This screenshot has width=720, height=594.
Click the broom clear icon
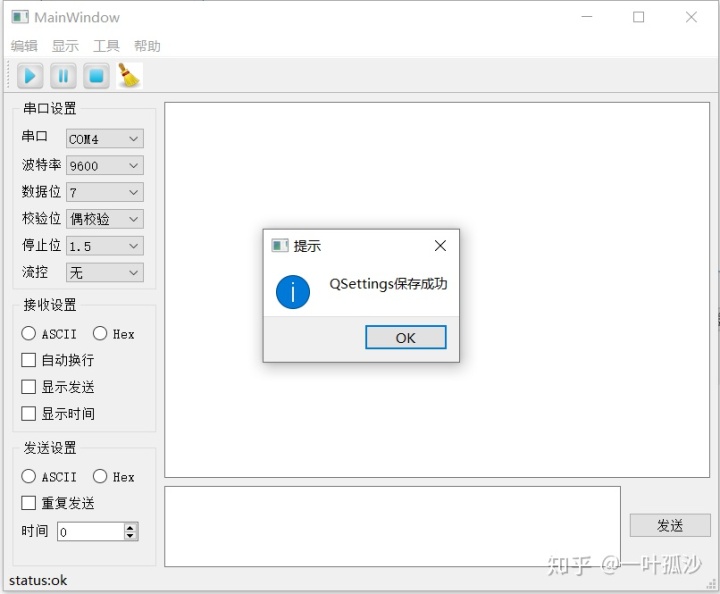(129, 76)
